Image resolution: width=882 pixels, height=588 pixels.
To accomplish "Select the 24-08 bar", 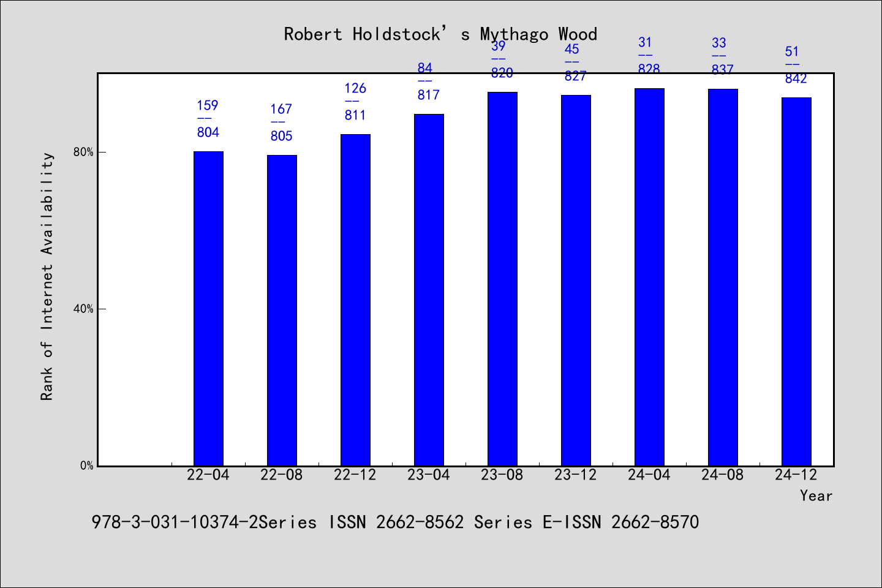I will [723, 277].
